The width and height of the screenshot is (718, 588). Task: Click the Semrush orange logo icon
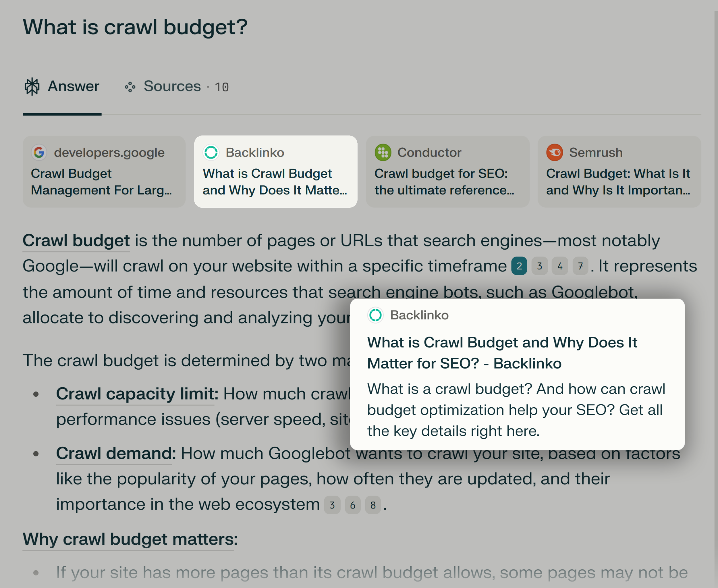click(554, 153)
